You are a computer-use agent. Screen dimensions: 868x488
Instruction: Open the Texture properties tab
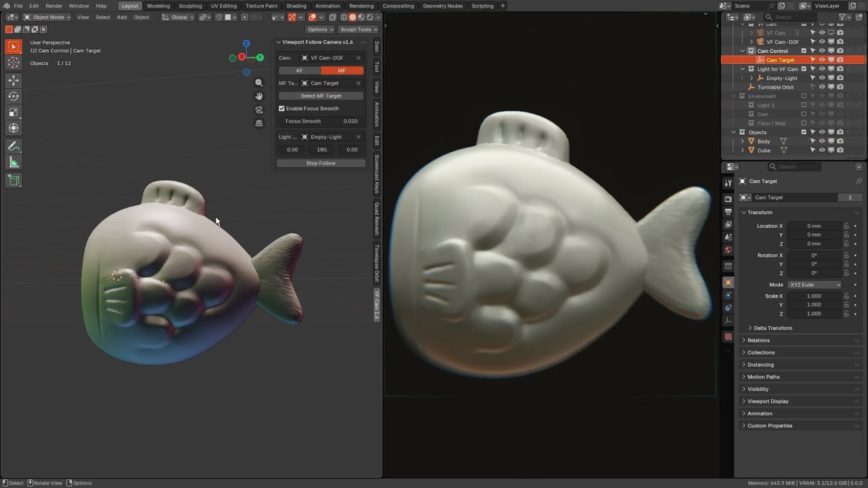point(728,337)
